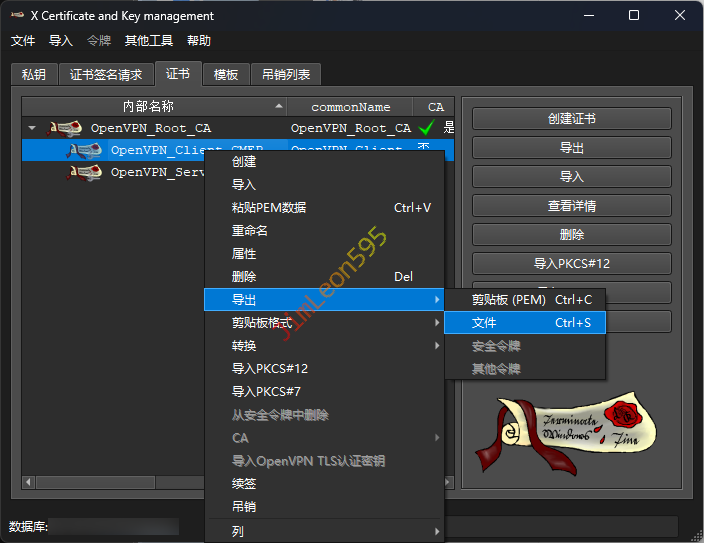Switch to the 私钥 tab

coord(34,75)
